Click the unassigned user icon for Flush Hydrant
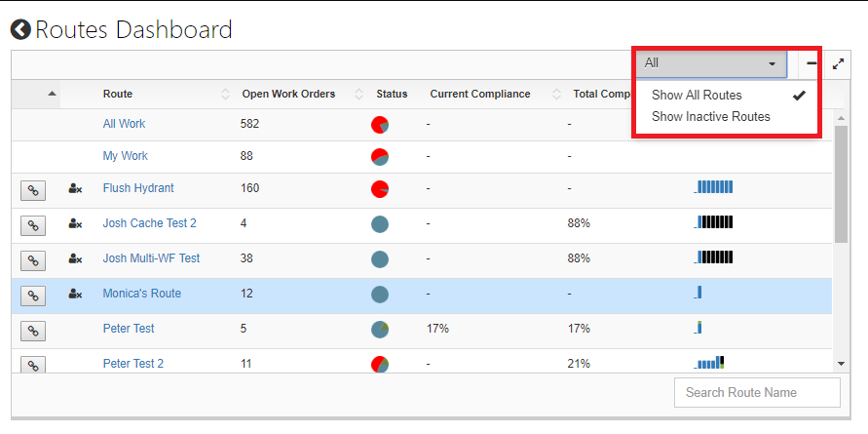 (x=75, y=189)
